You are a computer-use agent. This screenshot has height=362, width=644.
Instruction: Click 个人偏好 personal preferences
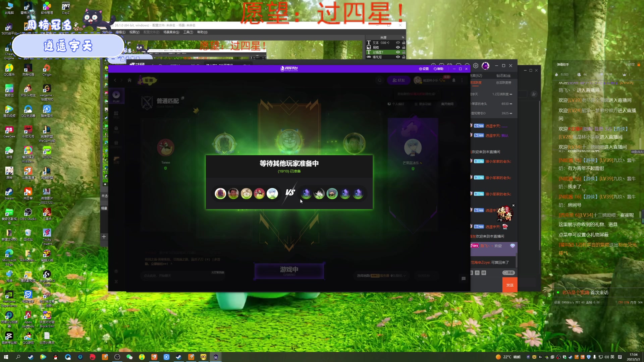396,104
